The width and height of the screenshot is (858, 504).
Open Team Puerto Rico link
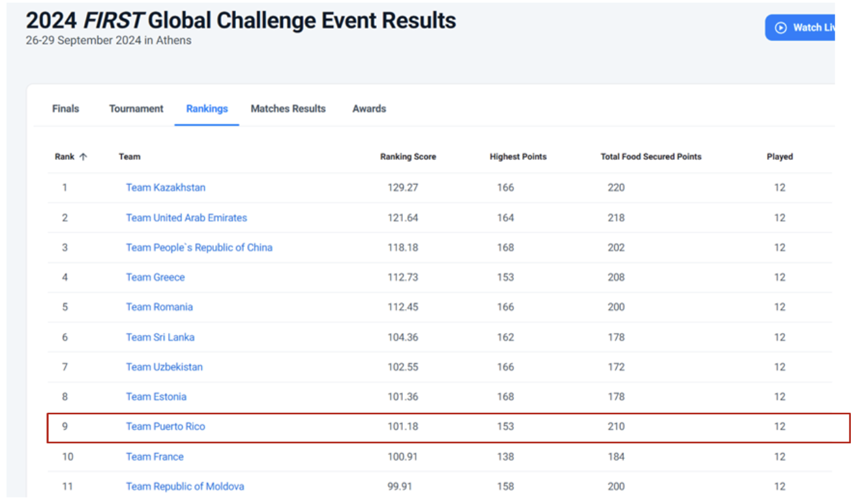pyautogui.click(x=166, y=426)
